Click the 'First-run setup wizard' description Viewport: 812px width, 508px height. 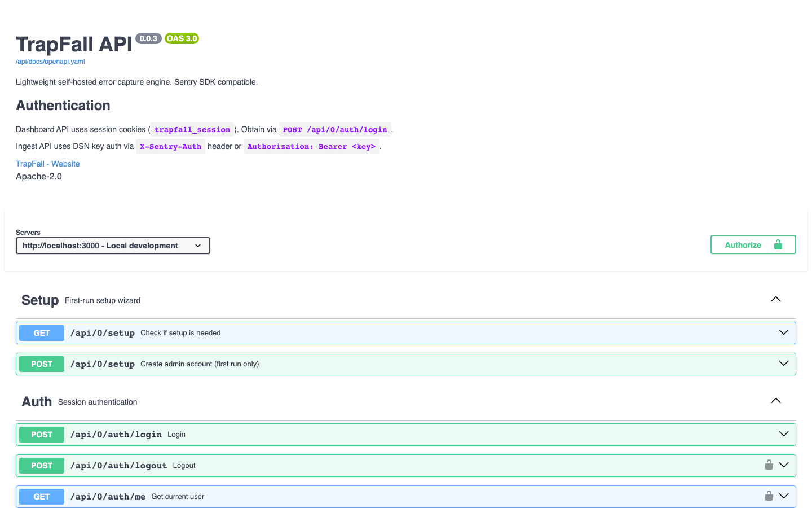click(x=103, y=300)
